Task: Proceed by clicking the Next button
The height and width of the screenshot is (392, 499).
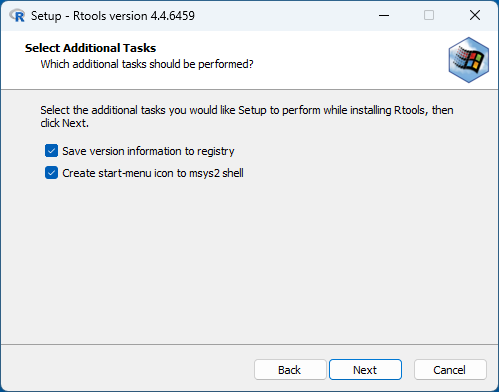Action: pos(365,370)
